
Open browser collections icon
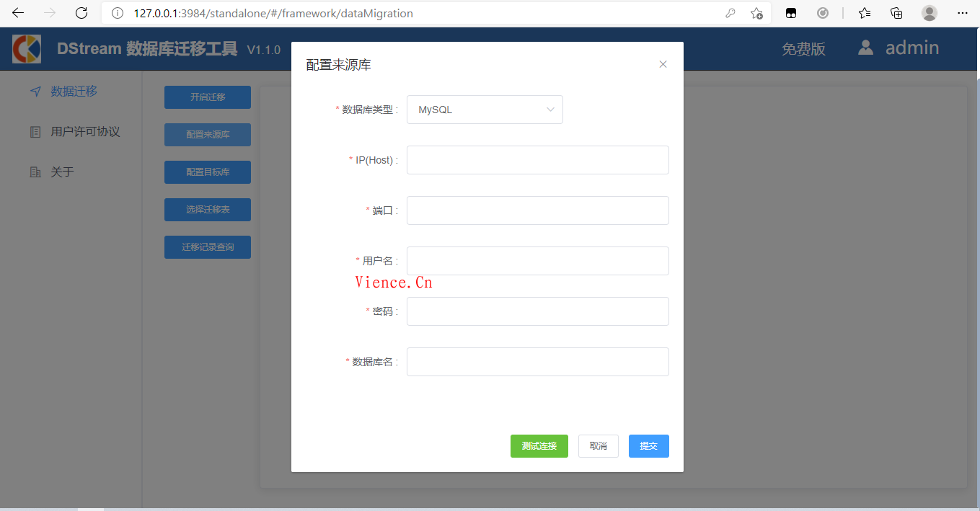point(896,13)
